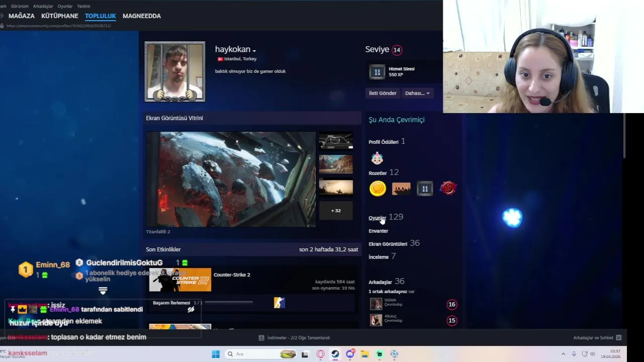
Task: Open the Oyunlar 129 link
Action: [x=386, y=217]
